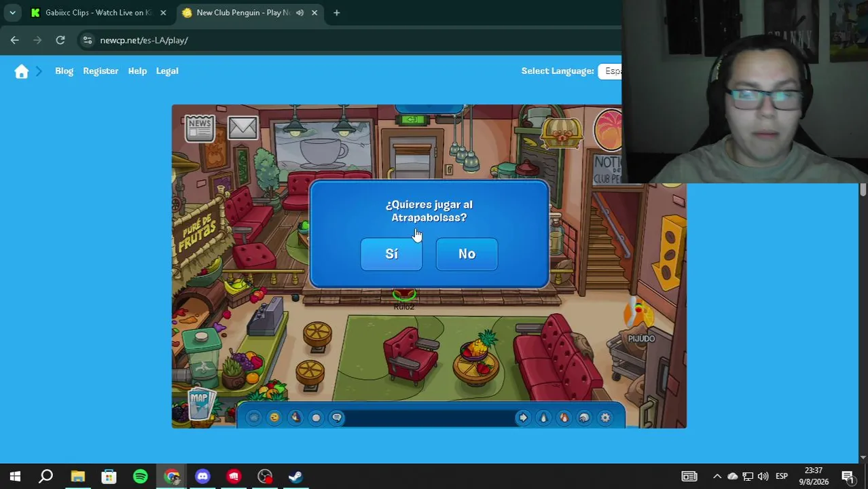This screenshot has width=868, height=489.
Task: Open Windows search from the taskbar
Action: click(46, 476)
